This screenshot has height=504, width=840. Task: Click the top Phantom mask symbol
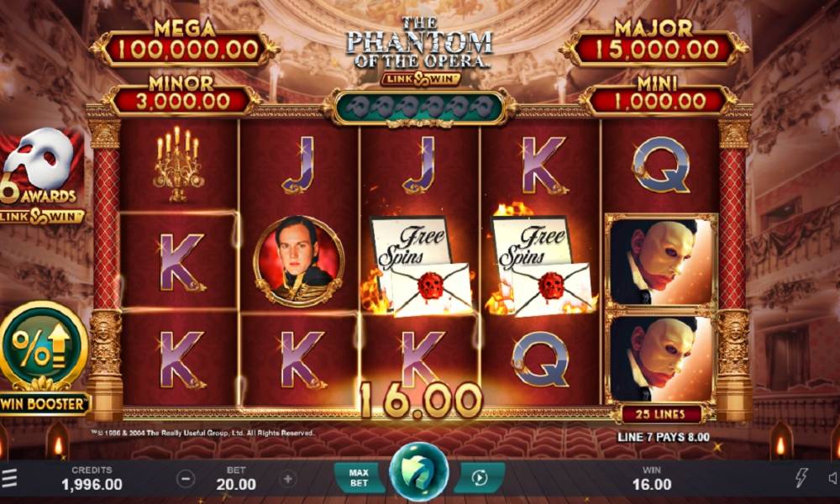coord(661,261)
